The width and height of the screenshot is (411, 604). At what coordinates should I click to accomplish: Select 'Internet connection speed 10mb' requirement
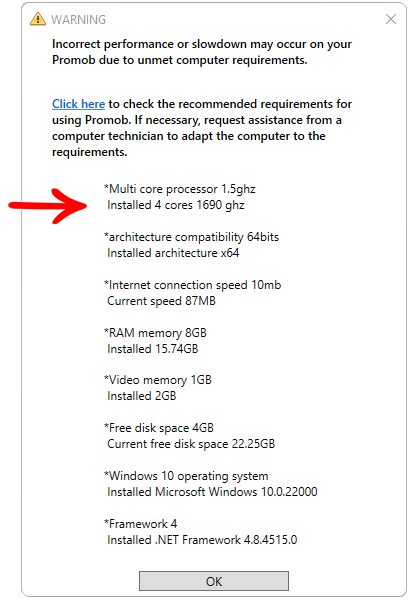[193, 285]
